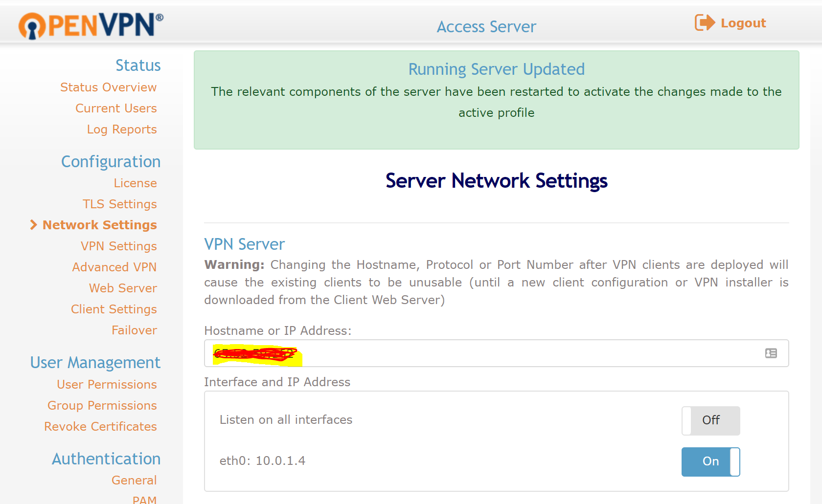Image resolution: width=822 pixels, height=504 pixels.
Task: Click the VPN Server section heading
Action: coord(245,244)
